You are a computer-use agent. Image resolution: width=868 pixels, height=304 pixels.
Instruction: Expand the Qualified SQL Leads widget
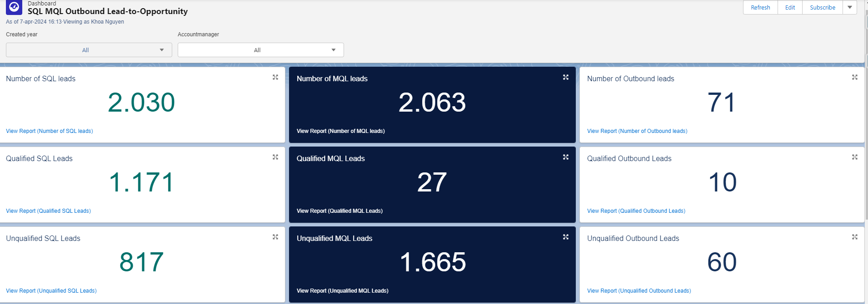click(x=275, y=157)
